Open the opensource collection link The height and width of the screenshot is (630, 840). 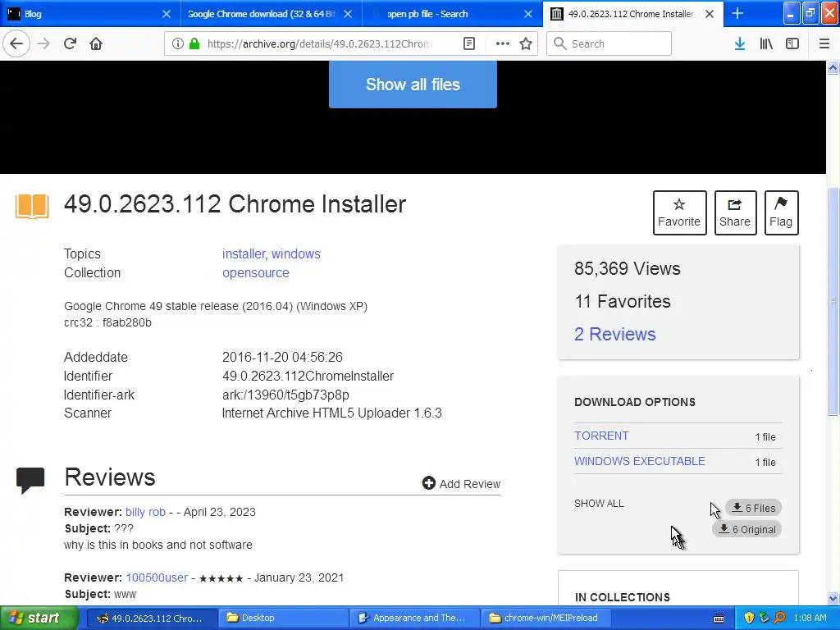click(x=256, y=272)
